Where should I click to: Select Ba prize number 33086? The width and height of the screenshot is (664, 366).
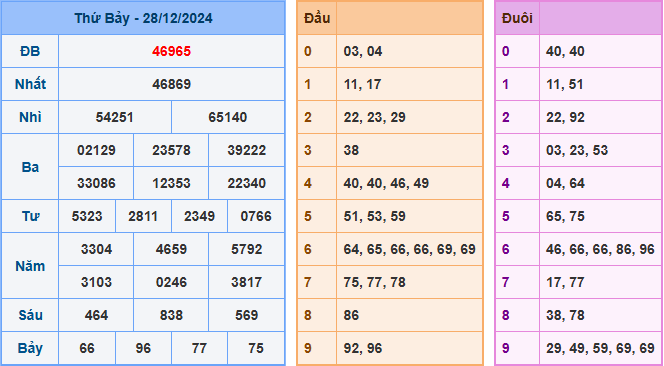point(96,183)
